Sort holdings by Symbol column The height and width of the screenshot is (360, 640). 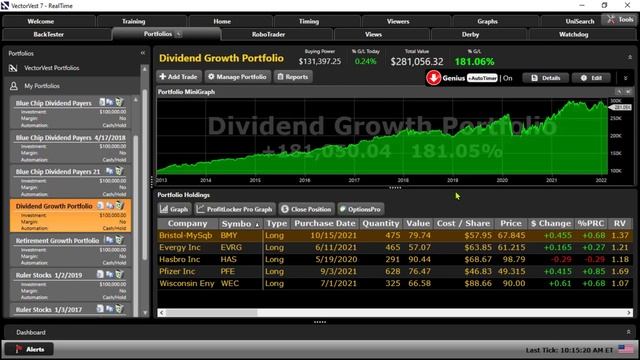click(x=240, y=224)
